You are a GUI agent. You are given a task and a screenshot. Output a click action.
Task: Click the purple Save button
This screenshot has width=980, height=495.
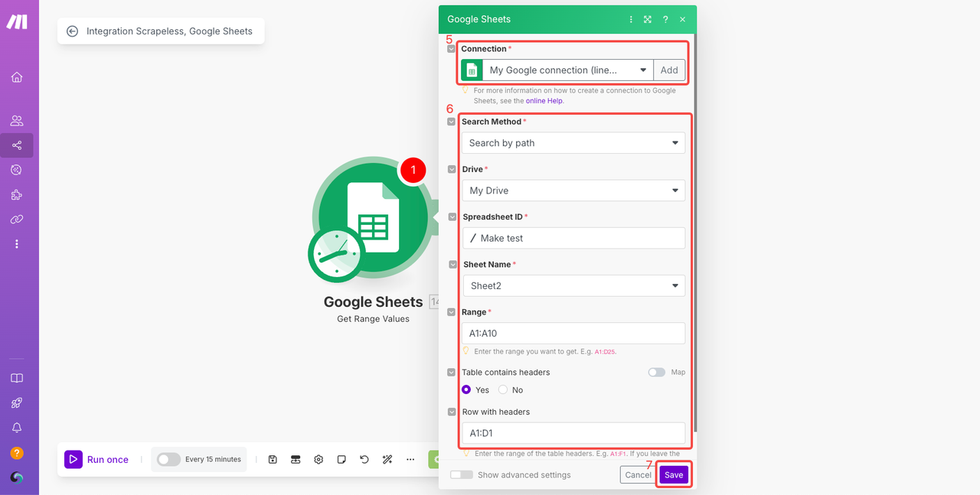tap(674, 475)
